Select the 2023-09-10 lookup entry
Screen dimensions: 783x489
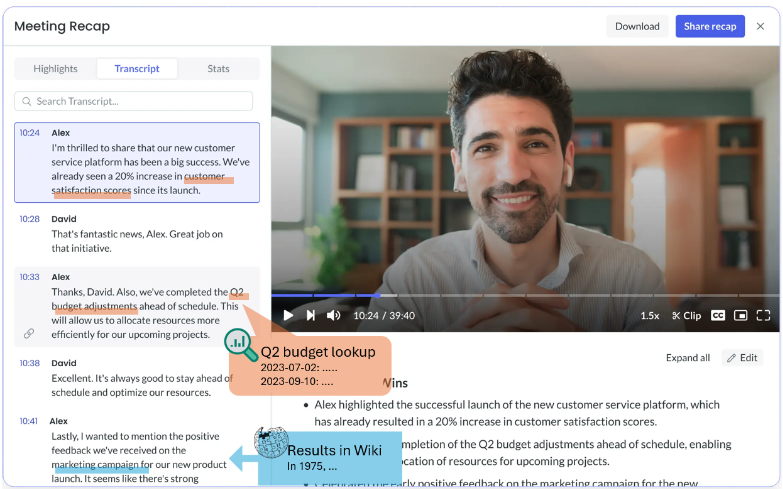tap(297, 382)
